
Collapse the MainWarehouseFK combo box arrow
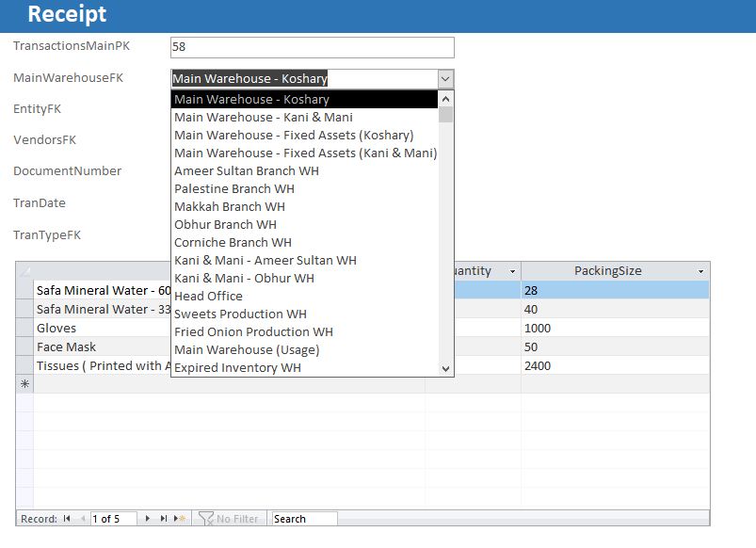[445, 79]
